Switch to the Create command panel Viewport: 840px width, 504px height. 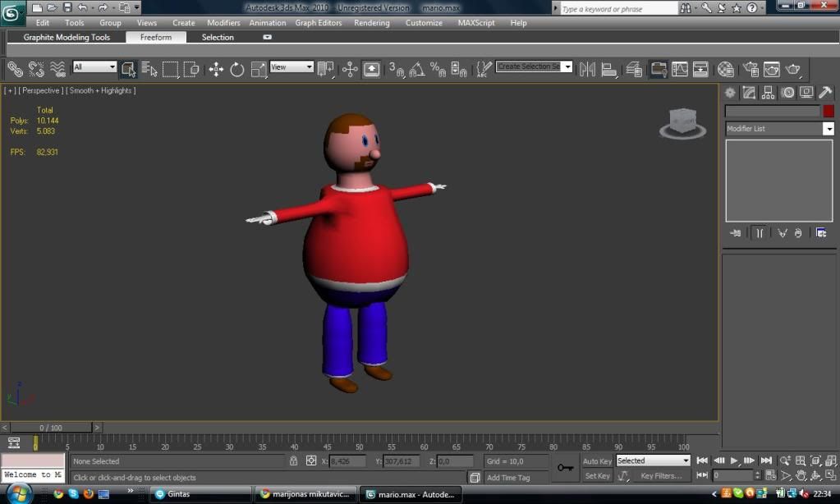[730, 93]
